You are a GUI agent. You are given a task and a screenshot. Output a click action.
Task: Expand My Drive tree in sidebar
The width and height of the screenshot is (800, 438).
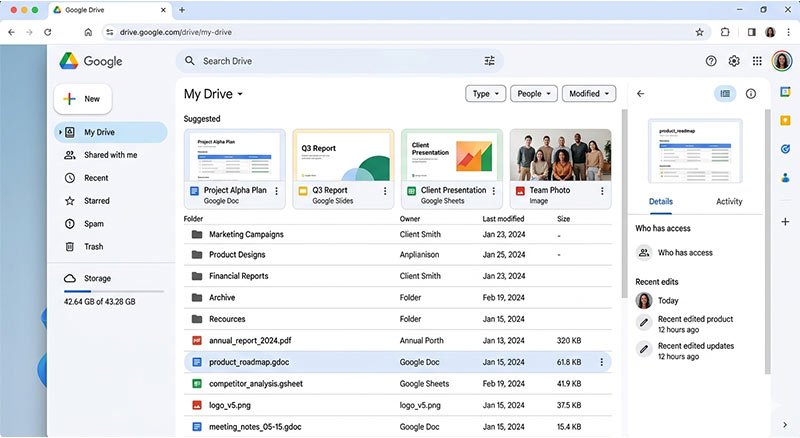60,132
